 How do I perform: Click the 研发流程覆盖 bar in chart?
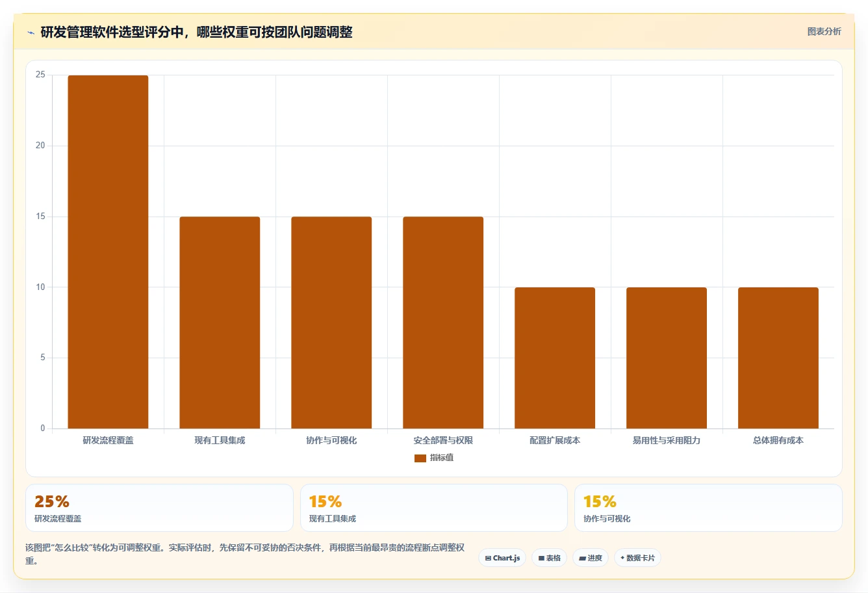[x=108, y=252]
